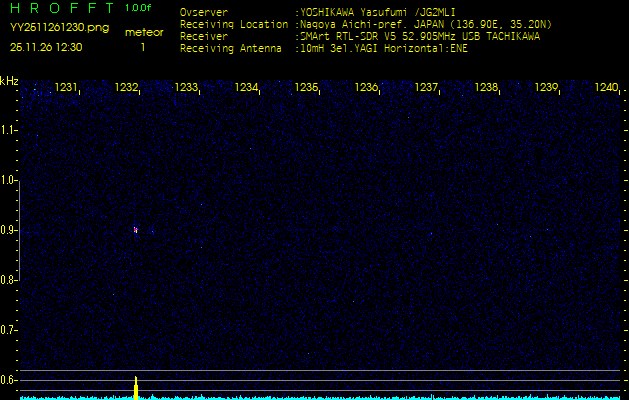Click the 0.7 frequency axis label
The height and width of the screenshot is (400, 629).
point(10,330)
